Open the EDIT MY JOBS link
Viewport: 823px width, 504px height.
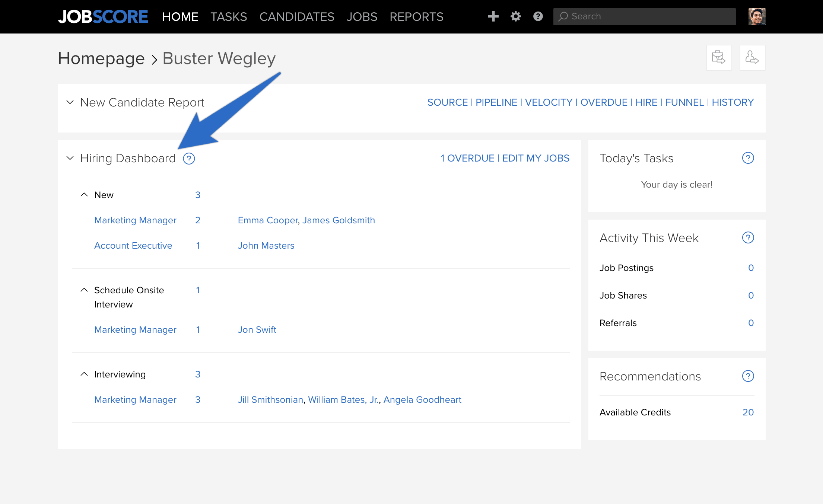point(536,158)
